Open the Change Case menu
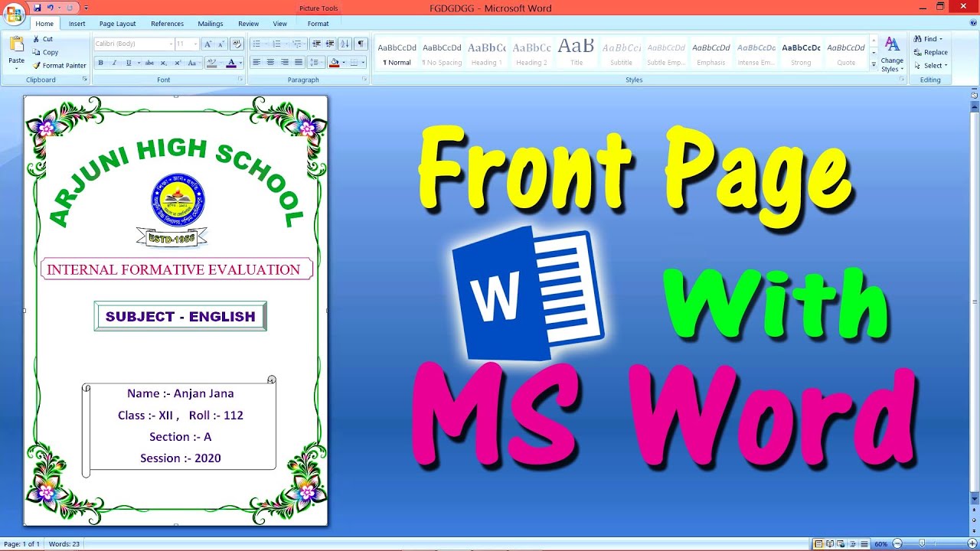The image size is (980, 551). [x=193, y=63]
